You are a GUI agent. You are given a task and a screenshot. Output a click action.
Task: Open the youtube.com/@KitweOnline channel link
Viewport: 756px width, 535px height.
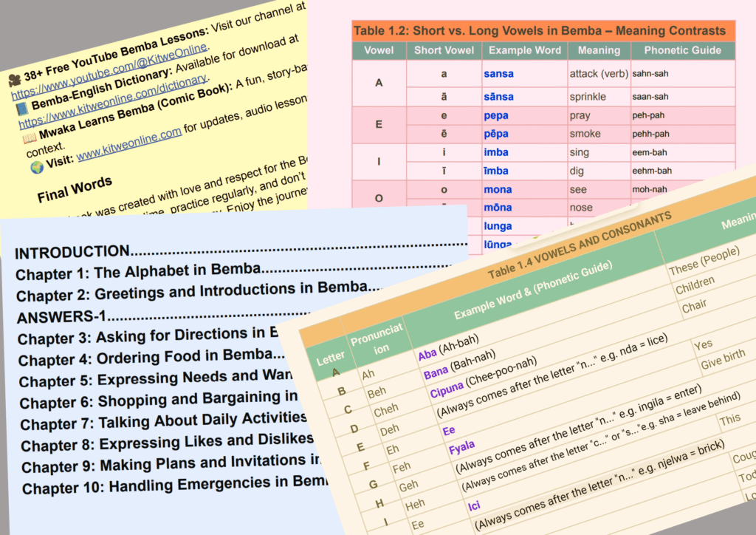click(110, 71)
